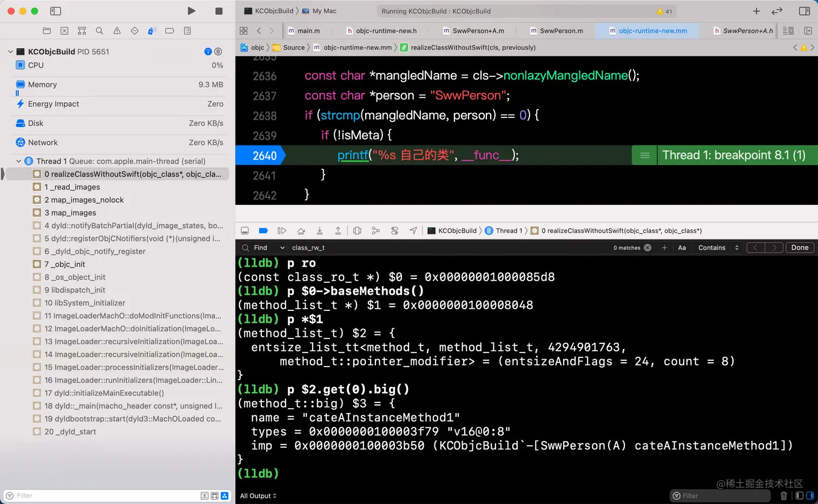Go to previous find match

[x=755, y=248]
